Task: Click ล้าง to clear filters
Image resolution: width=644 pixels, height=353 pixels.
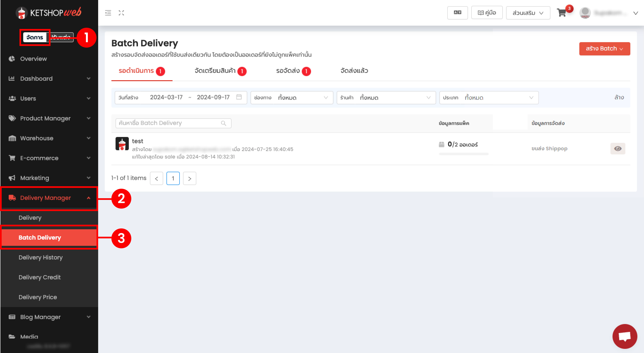Action: tap(619, 97)
